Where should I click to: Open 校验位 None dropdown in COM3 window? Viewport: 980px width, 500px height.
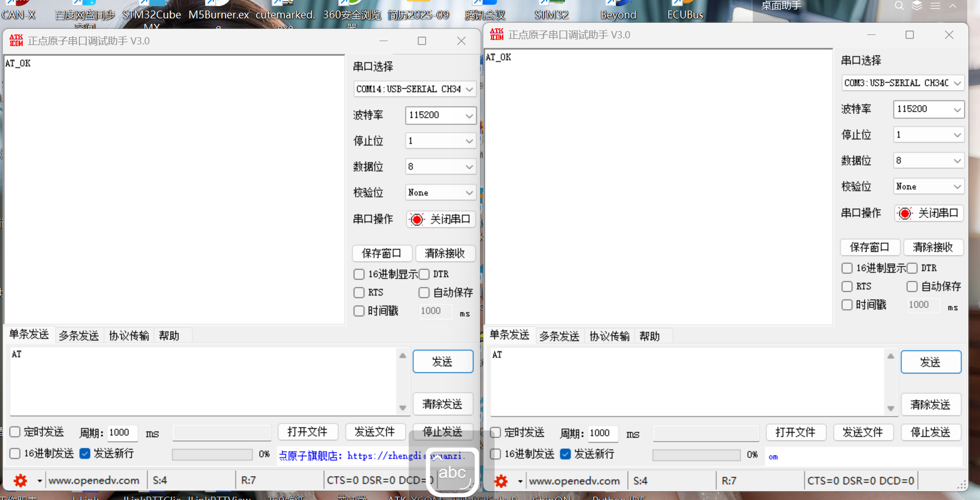(x=929, y=187)
